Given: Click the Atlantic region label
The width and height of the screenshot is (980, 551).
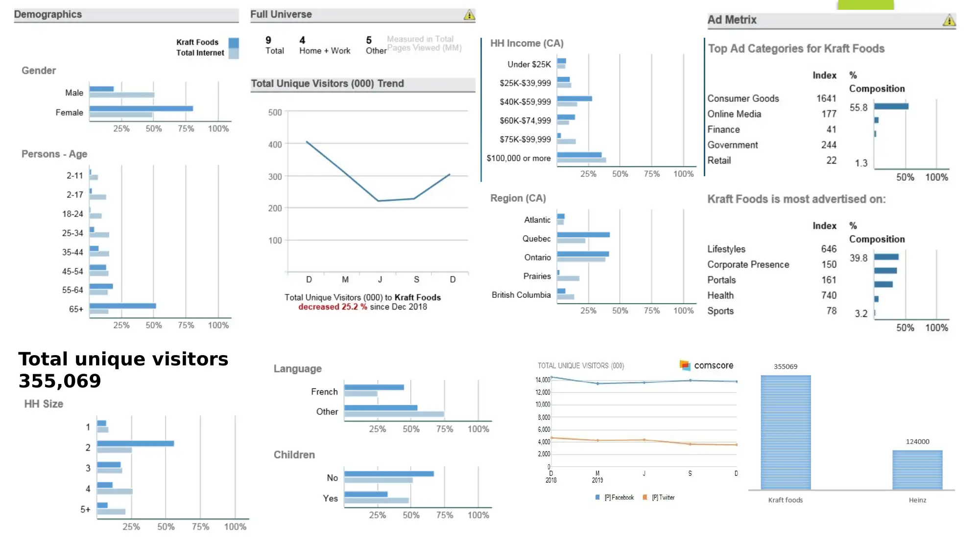Looking at the screenshot, I should [x=537, y=220].
